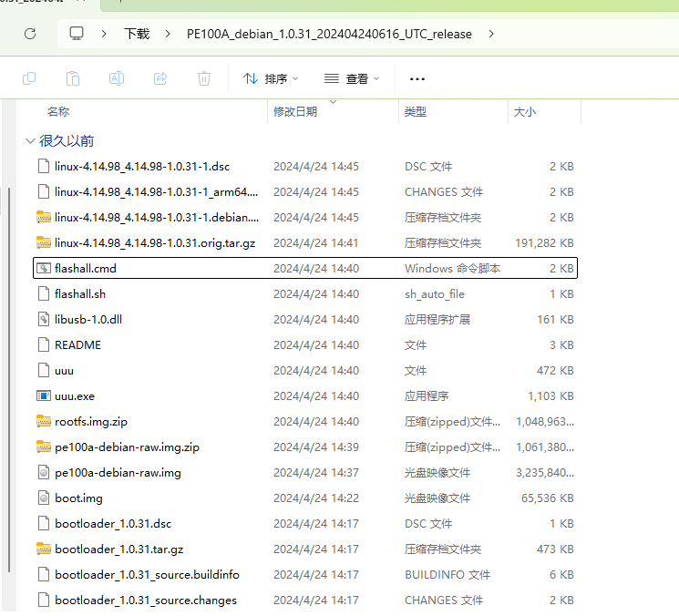Click the paste icon in toolbar

click(x=73, y=78)
